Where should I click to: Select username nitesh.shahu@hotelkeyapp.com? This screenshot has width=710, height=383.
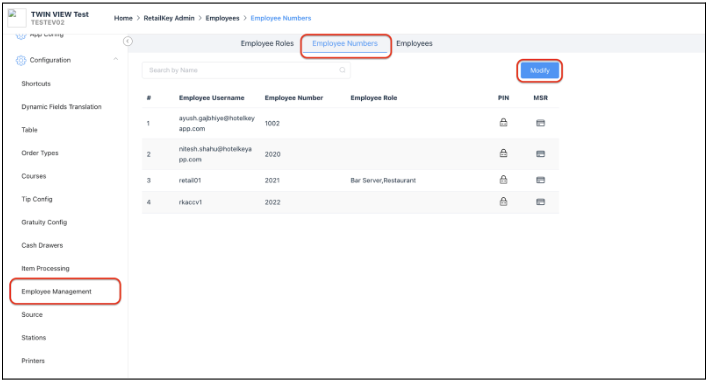click(x=215, y=154)
